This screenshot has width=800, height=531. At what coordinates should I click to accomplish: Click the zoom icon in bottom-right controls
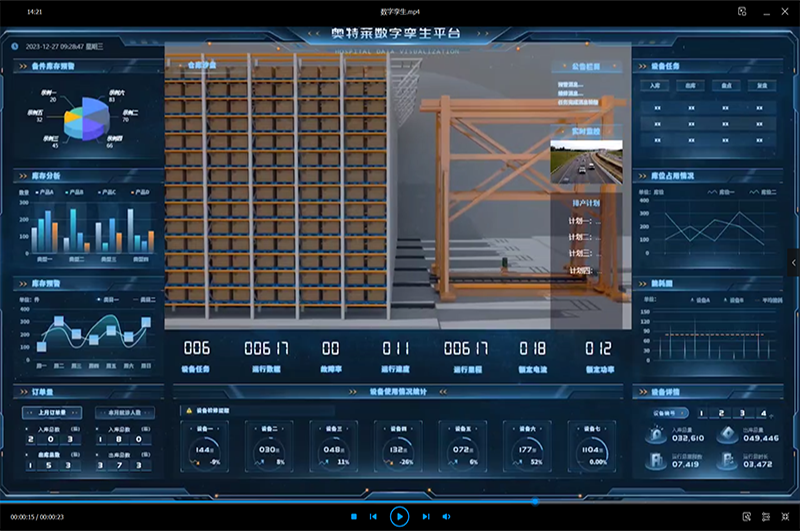747,516
